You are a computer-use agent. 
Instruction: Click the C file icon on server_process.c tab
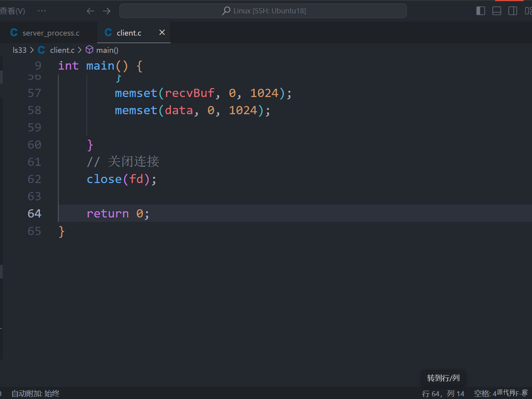click(x=14, y=33)
